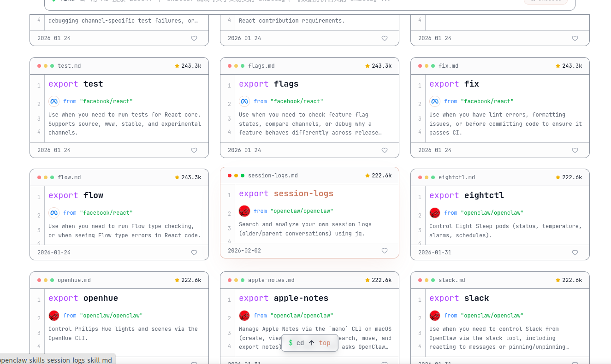Click the star icon on apple-notes.md header
The width and height of the screenshot is (611, 364).
point(368,280)
